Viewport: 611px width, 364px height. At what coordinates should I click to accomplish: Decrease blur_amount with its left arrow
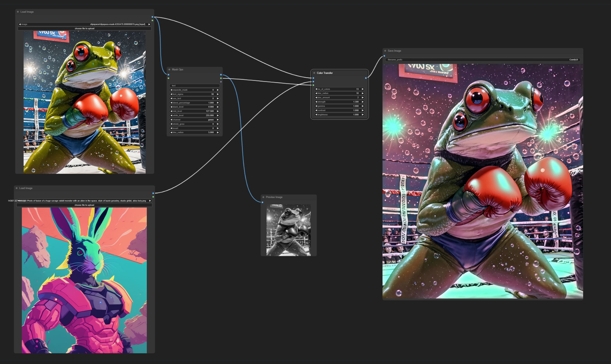tap(316, 98)
